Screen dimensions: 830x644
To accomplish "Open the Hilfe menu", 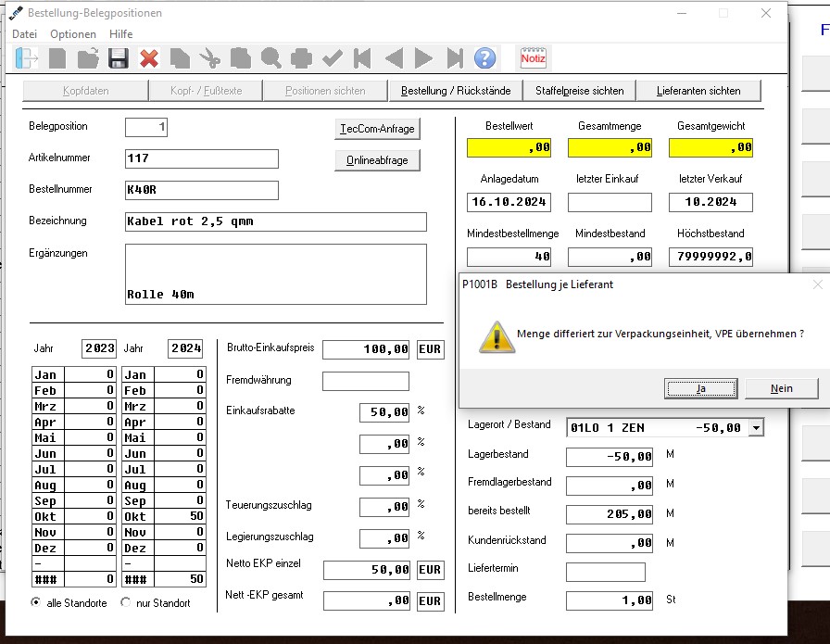I will (x=120, y=34).
